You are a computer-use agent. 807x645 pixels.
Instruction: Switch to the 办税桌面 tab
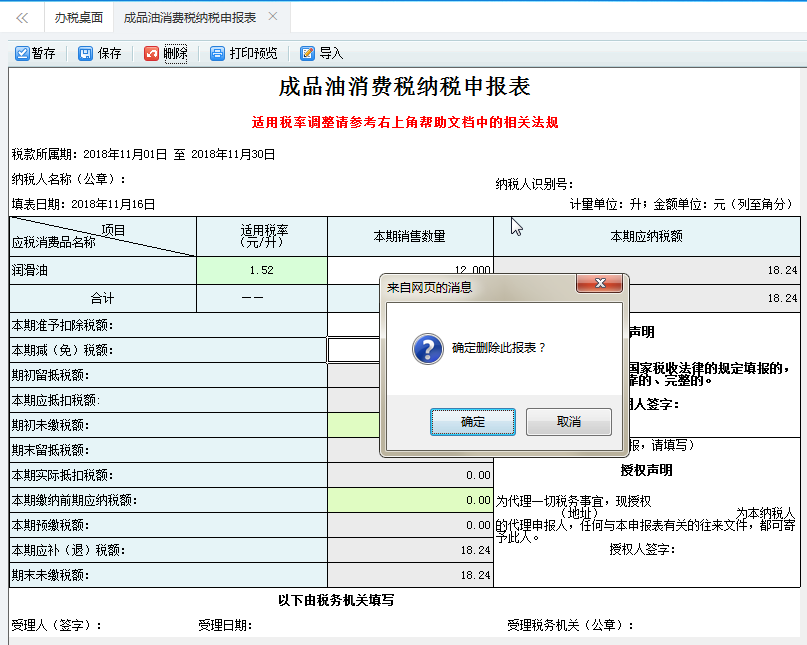point(78,18)
